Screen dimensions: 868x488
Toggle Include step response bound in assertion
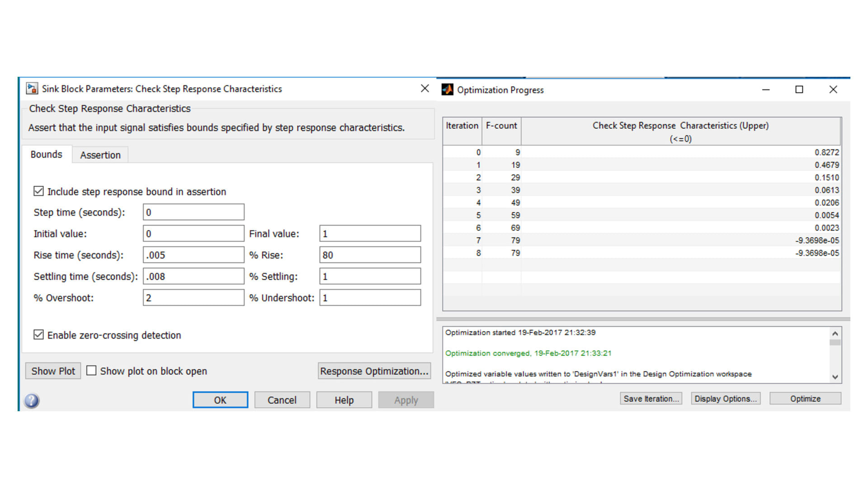point(39,191)
